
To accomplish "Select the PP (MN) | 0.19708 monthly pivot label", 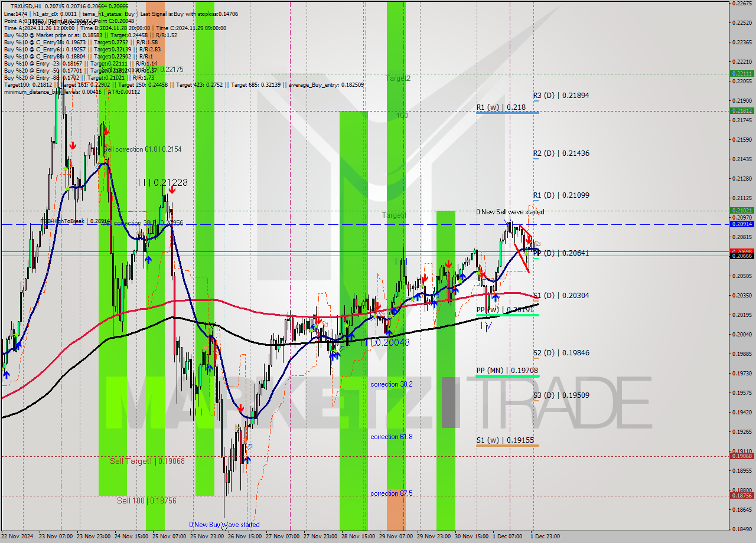I will (507, 371).
